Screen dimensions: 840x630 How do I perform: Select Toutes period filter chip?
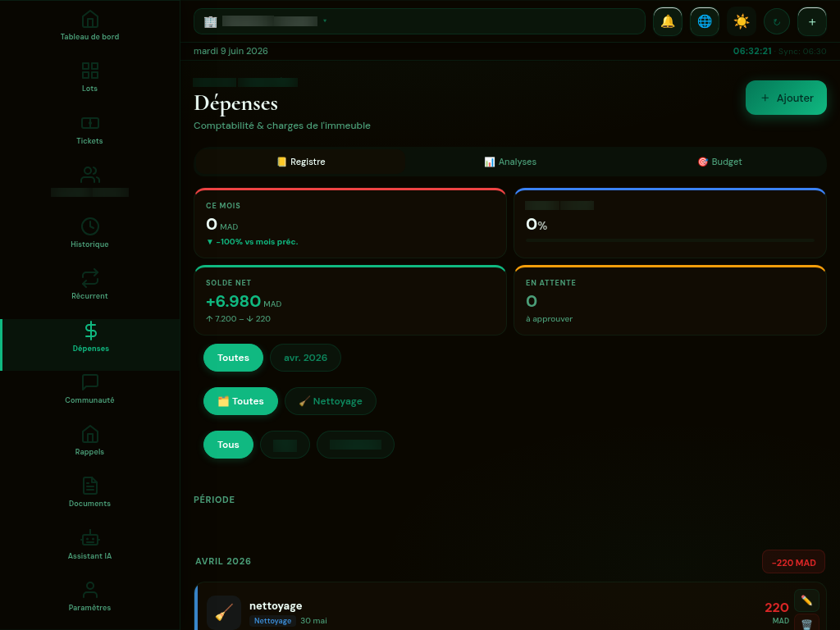click(x=233, y=358)
